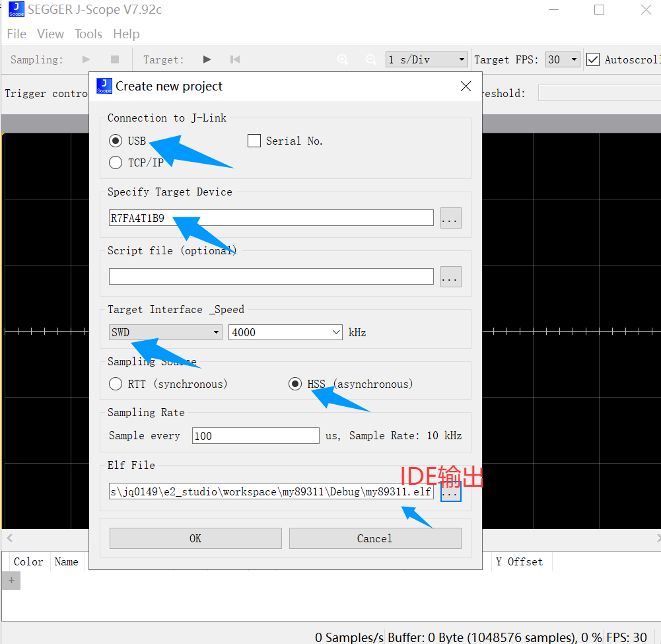The width and height of the screenshot is (661, 644).
Task: Browse for a script file with ... button
Action: pos(450,276)
